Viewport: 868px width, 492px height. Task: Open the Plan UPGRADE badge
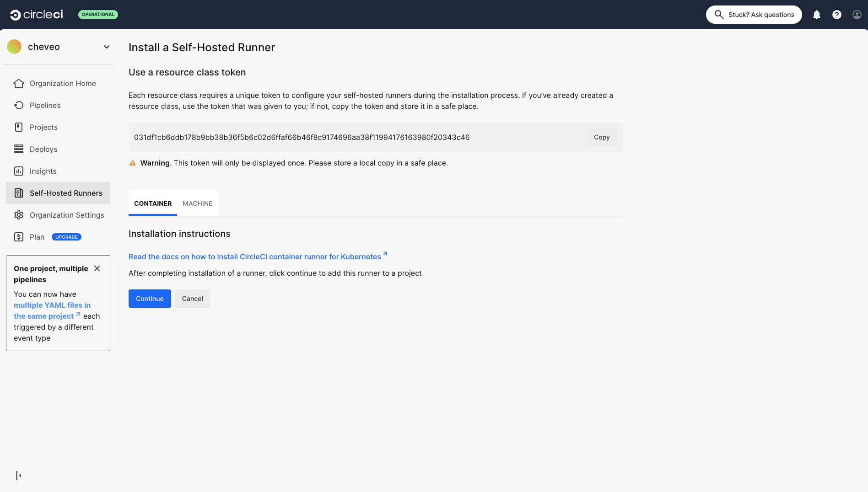pyautogui.click(x=66, y=237)
